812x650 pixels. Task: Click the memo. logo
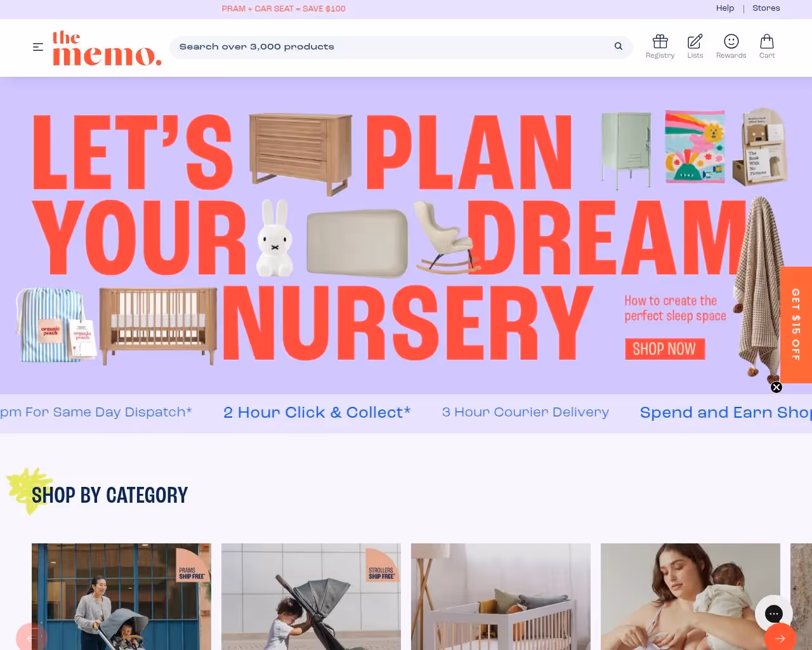coord(107,48)
